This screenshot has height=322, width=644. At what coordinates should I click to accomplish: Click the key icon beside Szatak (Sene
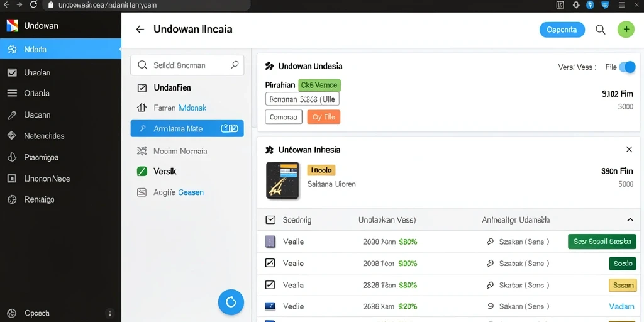tap(490, 264)
